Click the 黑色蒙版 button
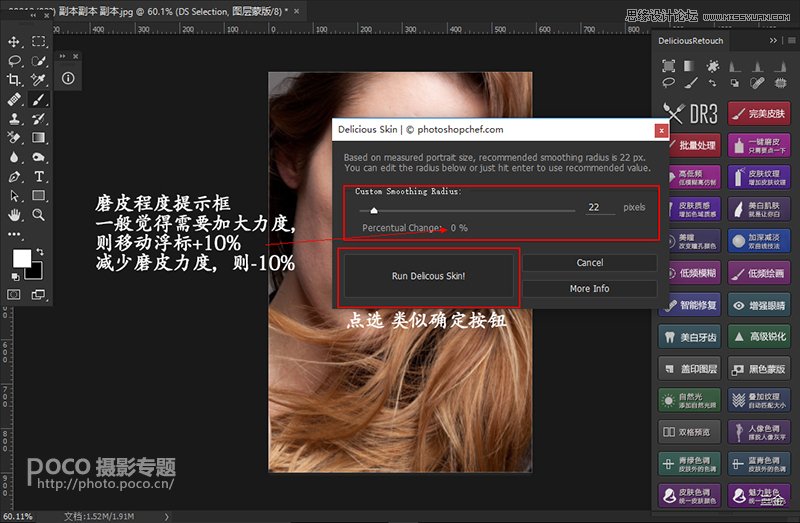The width and height of the screenshot is (800, 523). 759,369
